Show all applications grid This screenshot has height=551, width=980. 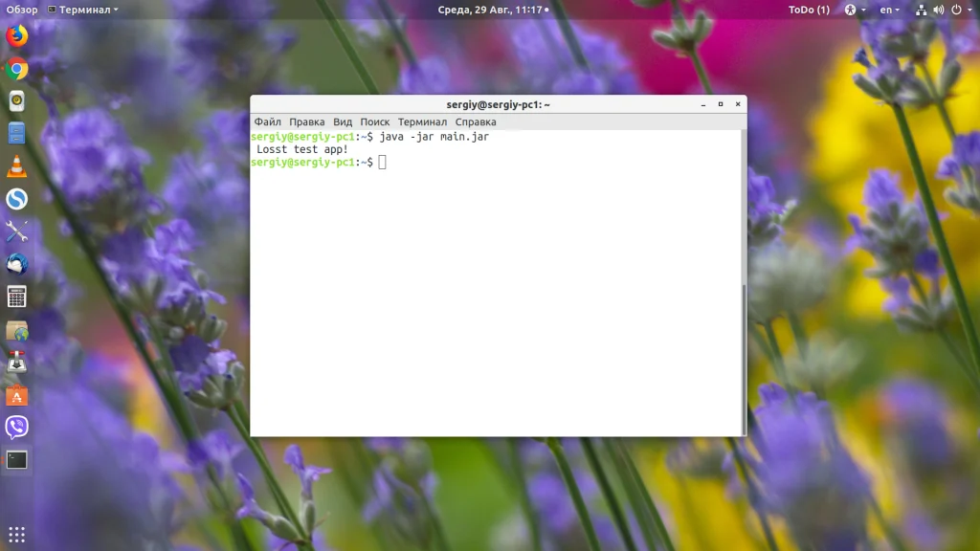[x=17, y=534]
